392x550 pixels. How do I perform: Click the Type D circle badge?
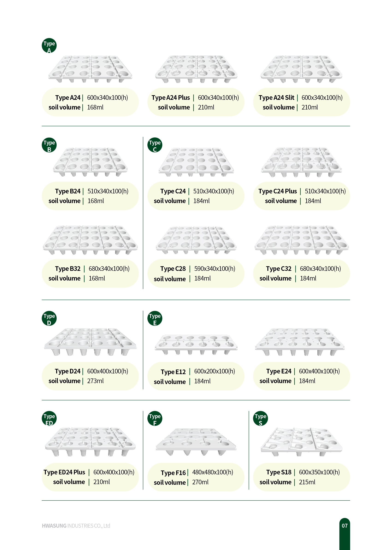49,318
